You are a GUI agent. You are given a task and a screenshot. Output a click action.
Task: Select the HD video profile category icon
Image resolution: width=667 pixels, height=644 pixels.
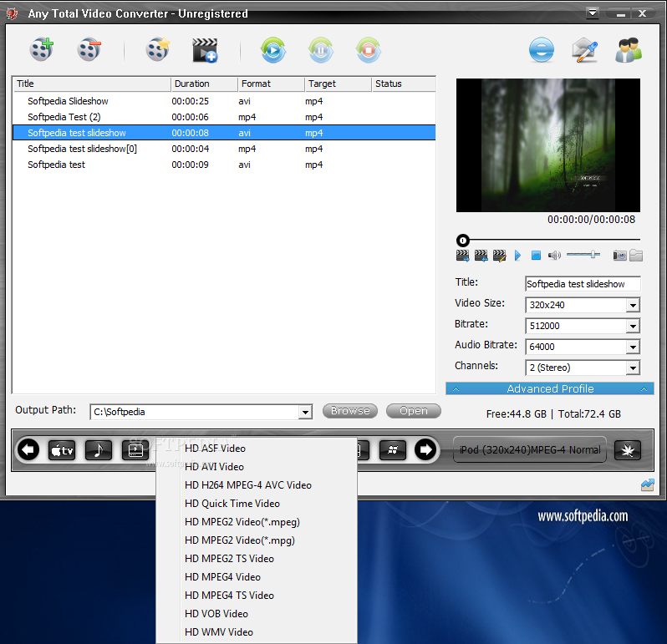135,450
